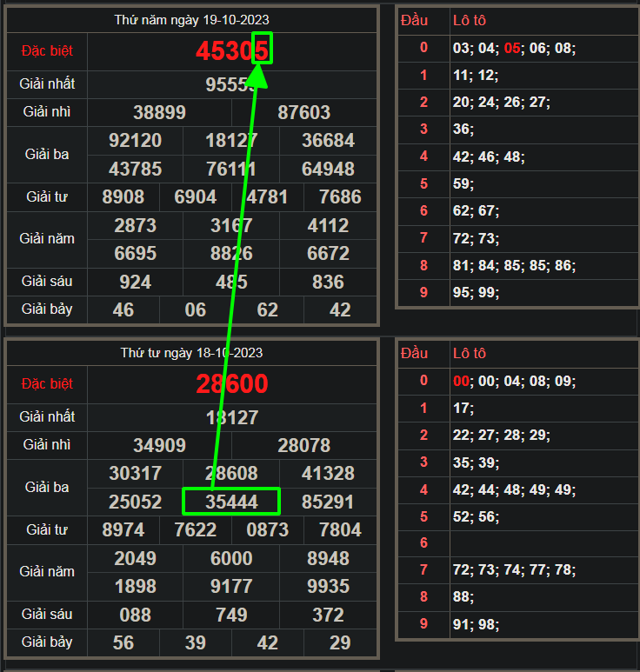
Task: Select the Giải sáu number 924
Action: (x=135, y=282)
